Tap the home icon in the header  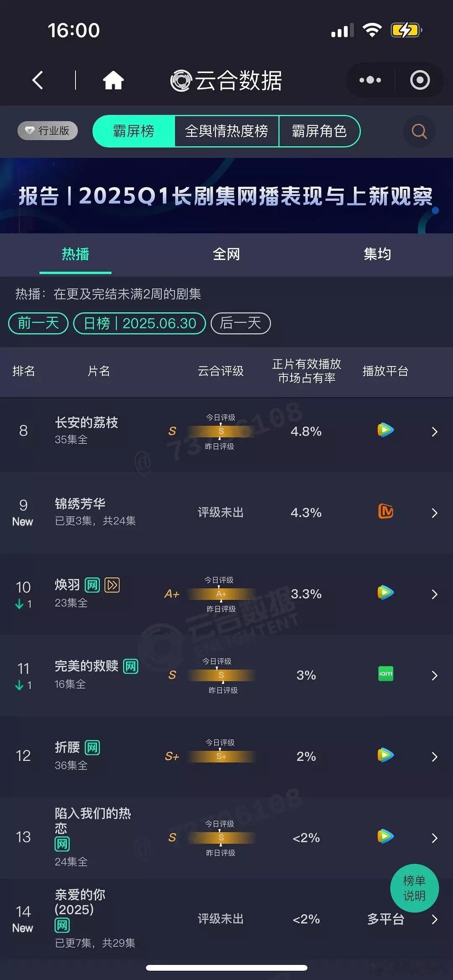tap(113, 80)
